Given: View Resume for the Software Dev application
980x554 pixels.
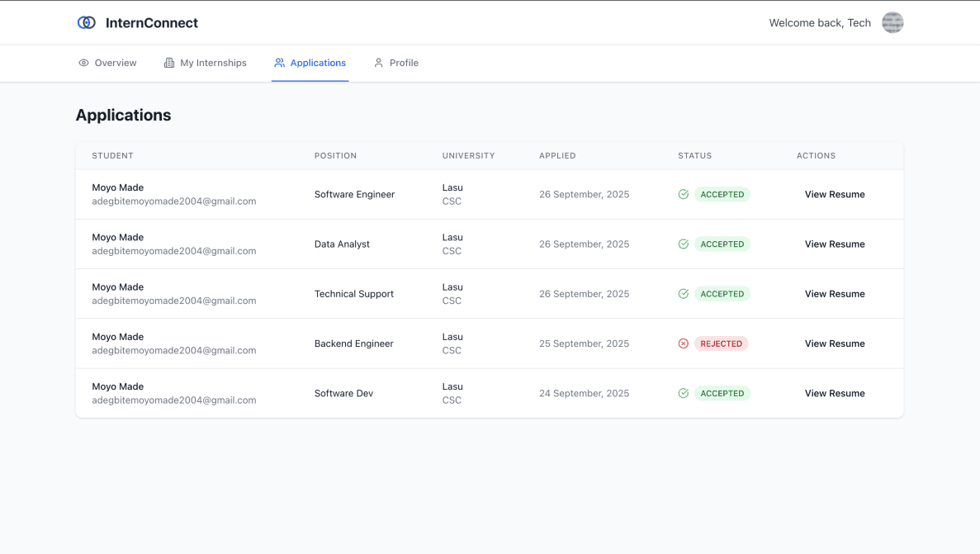Looking at the screenshot, I should click(835, 393).
